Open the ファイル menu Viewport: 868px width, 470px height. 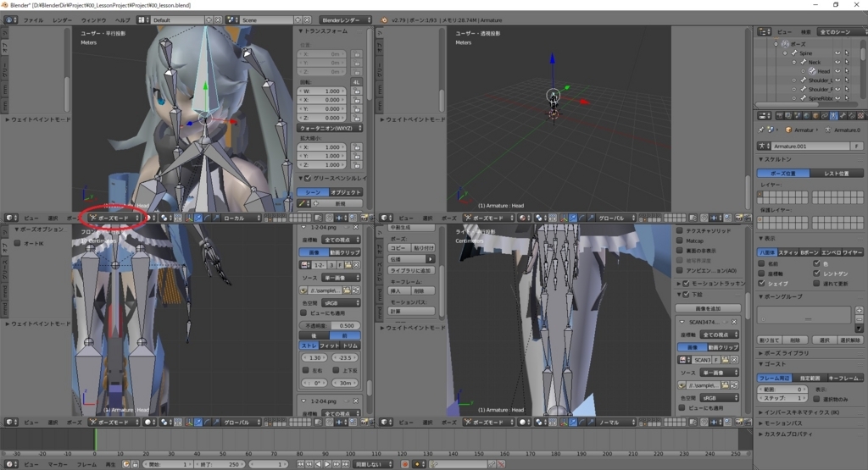coord(32,19)
